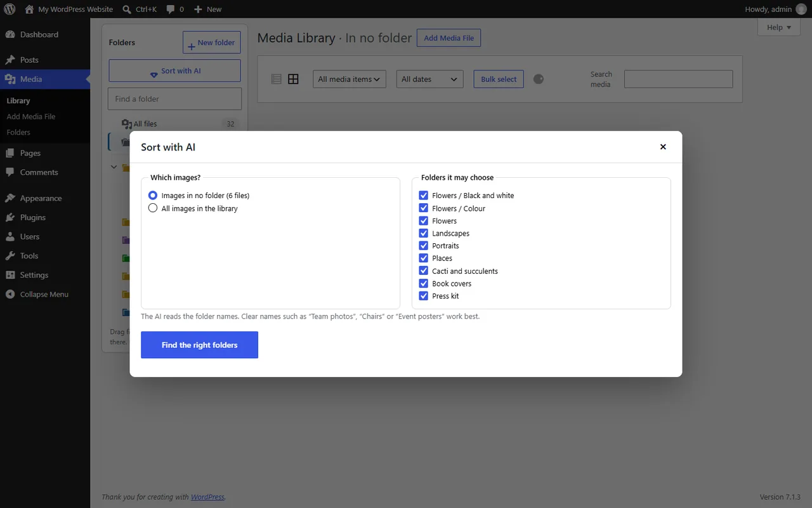
Task: Uncheck the Portraits folder checkbox
Action: [x=424, y=245]
